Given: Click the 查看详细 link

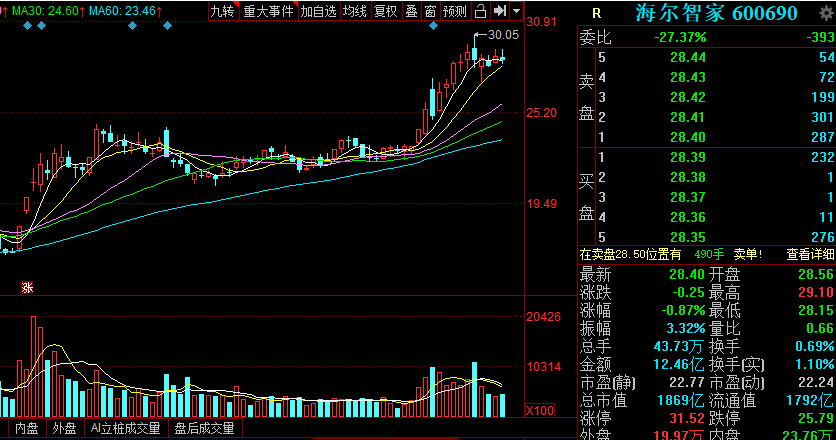Looking at the screenshot, I should pos(810,254).
